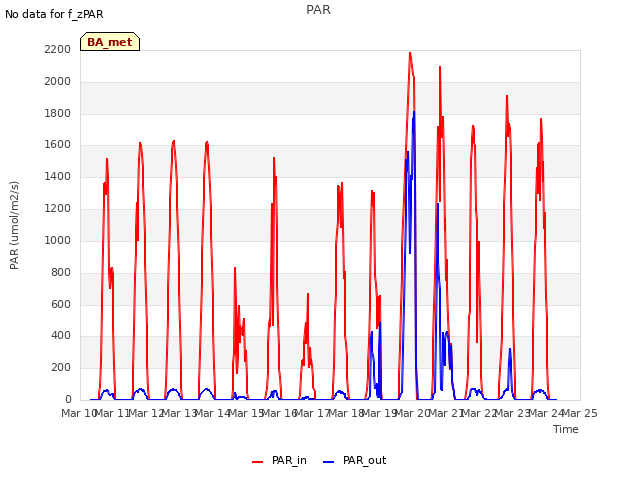Image resolution: width=640 pixels, height=480 pixels.
Task: Click the 400 y-axis tick label
Action: [x=61, y=336]
